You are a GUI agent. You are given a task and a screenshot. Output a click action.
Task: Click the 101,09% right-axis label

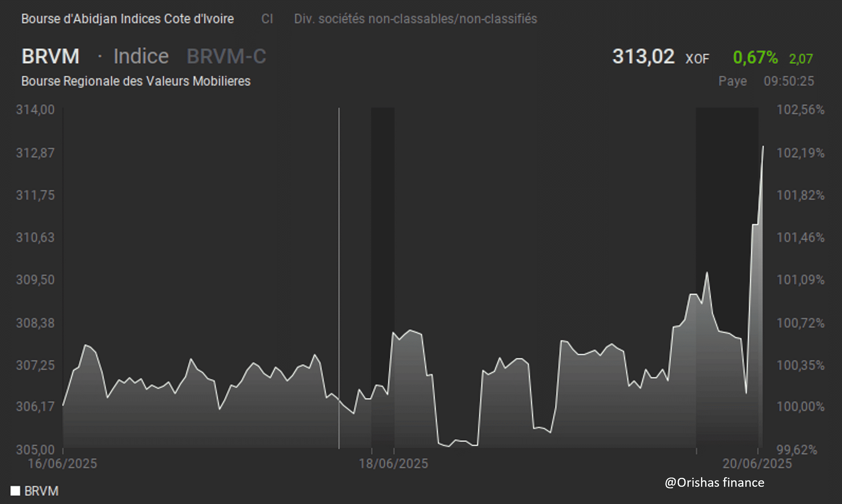(800, 280)
